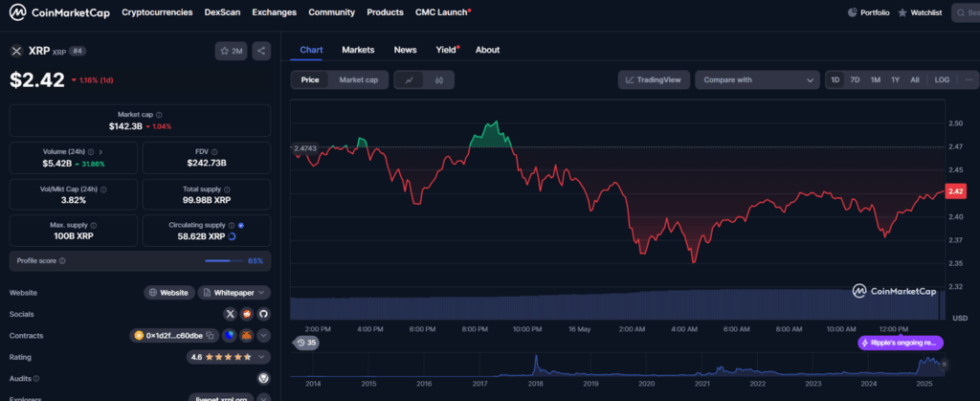
Task: Switch chart to line view
Action: pyautogui.click(x=410, y=80)
